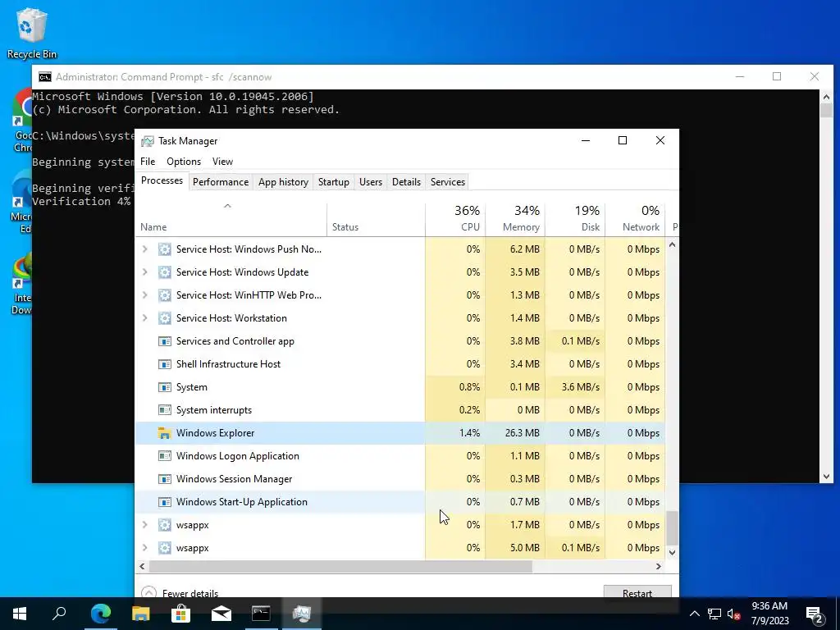Open Mail app from taskbar
This screenshot has height=630, width=840.
point(221,614)
